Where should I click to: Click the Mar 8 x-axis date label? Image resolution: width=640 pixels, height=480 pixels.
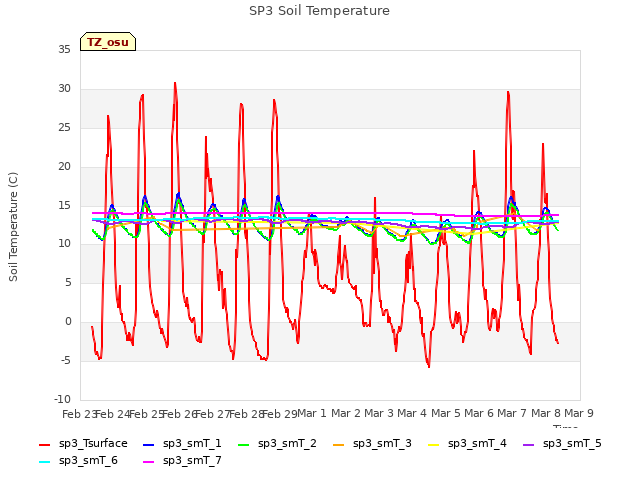pos(546,413)
